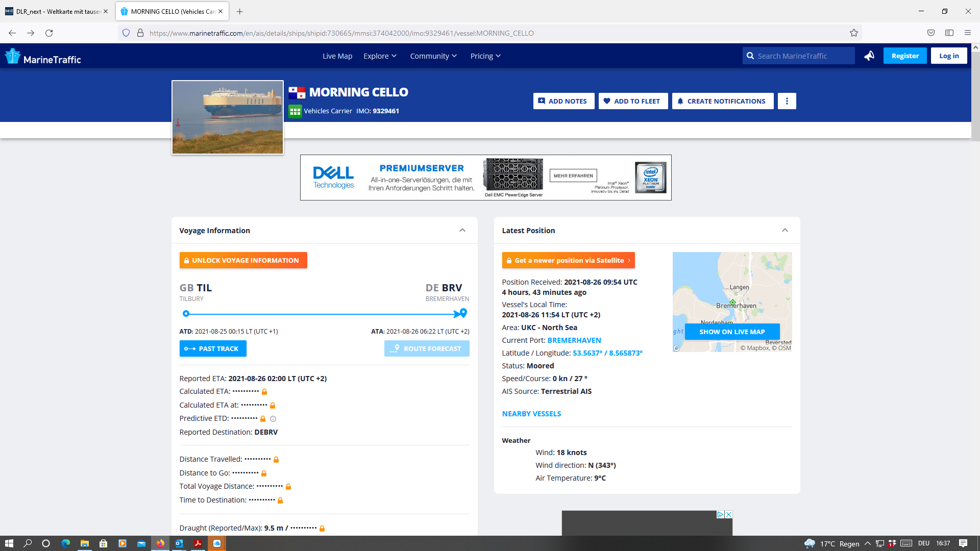This screenshot has width=980, height=551.
Task: Open the Live Map page
Action: (337, 56)
